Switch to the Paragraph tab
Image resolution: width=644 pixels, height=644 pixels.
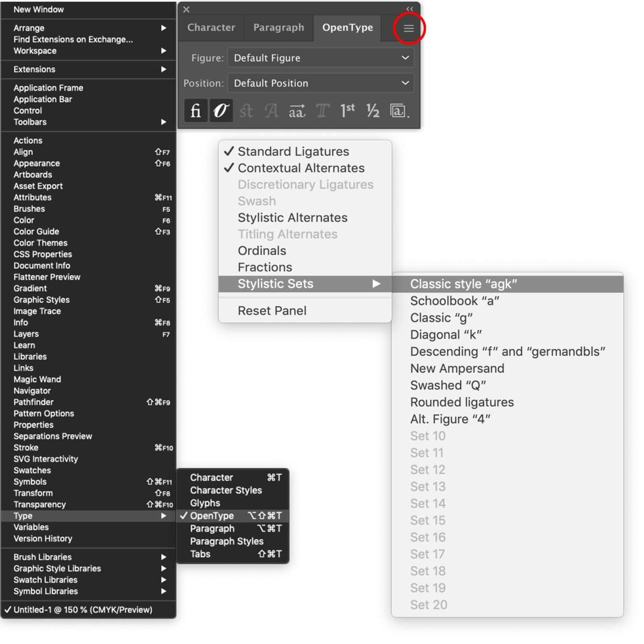point(279,27)
